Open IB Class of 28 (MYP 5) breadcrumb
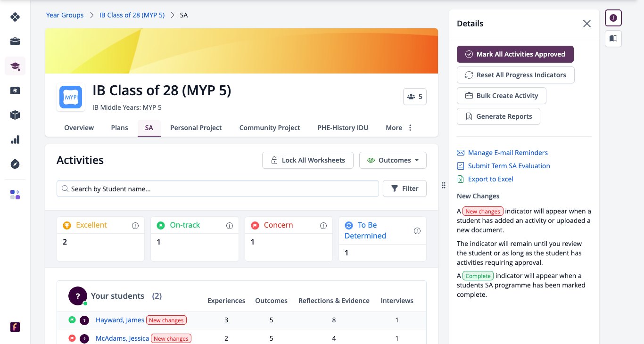Screen dimensions: 644x344 132,15
